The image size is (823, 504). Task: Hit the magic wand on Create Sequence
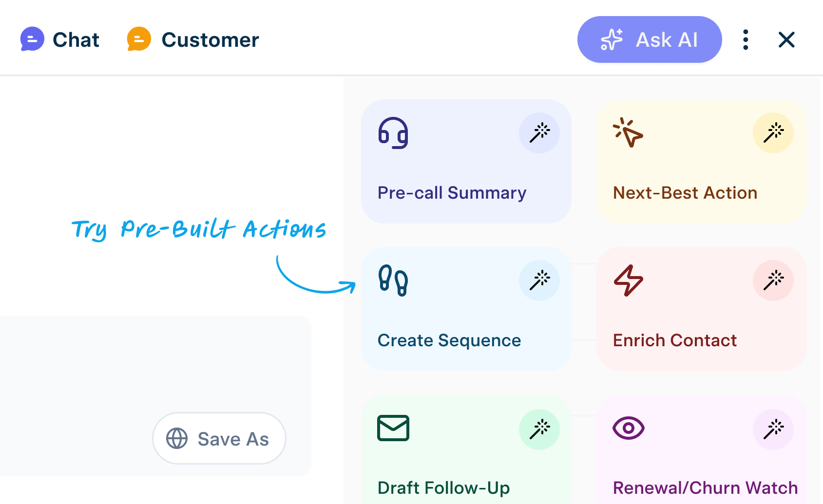pyautogui.click(x=539, y=280)
